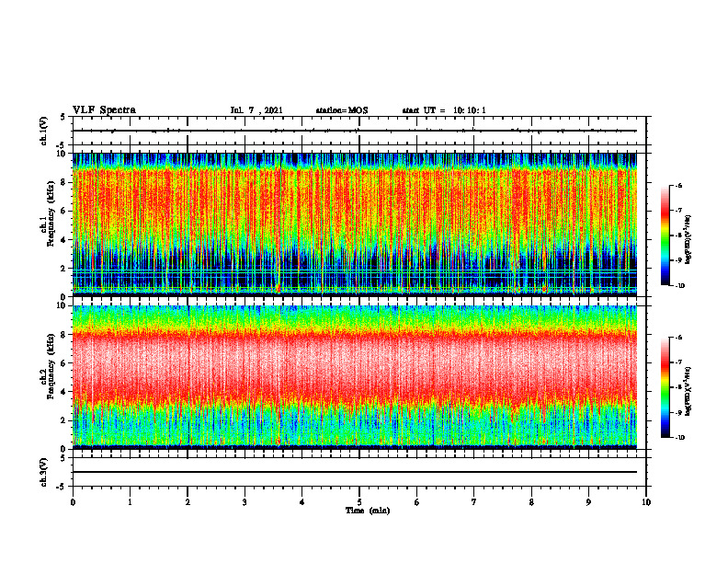Click the "-10" tick on ch.2 color bar
Screen dimensions: 728x563
(x=680, y=438)
